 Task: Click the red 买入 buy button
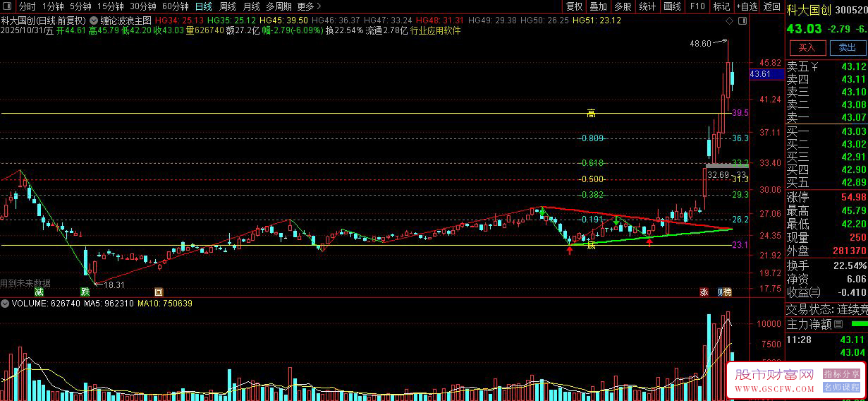click(807, 48)
